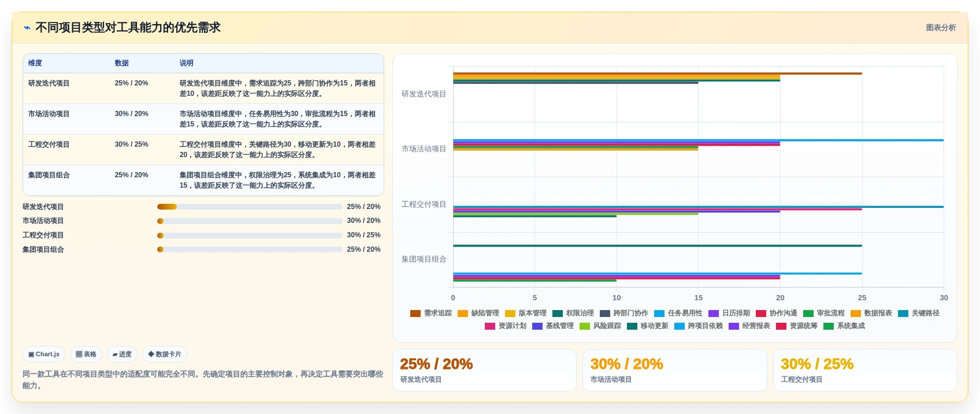The image size is (980, 414).
Task: Click the 集团项目组合 y-axis label in chart
Action: click(424, 259)
